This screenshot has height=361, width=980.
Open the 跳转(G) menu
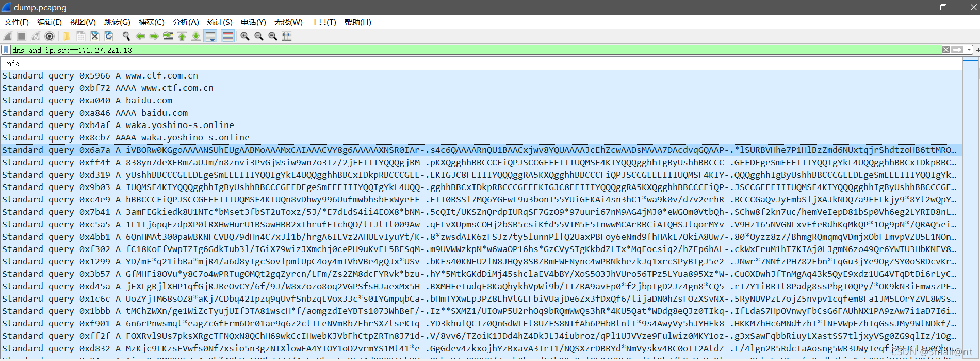pyautogui.click(x=117, y=22)
